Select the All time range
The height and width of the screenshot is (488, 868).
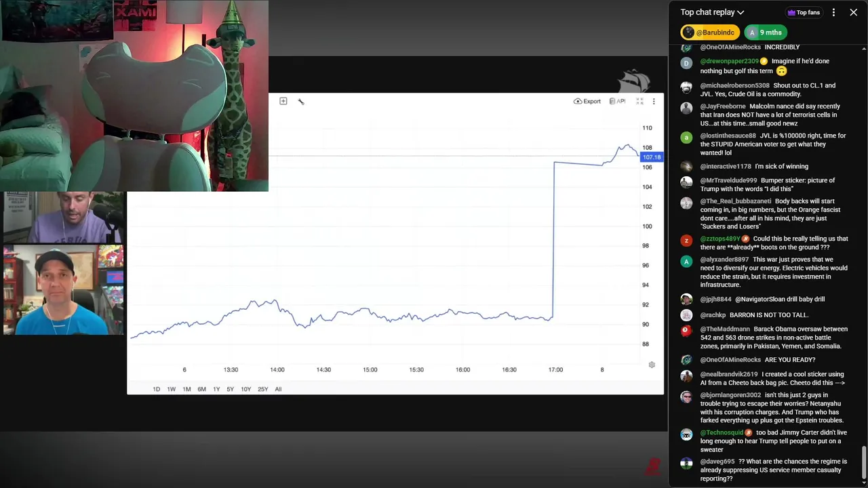[x=278, y=389]
